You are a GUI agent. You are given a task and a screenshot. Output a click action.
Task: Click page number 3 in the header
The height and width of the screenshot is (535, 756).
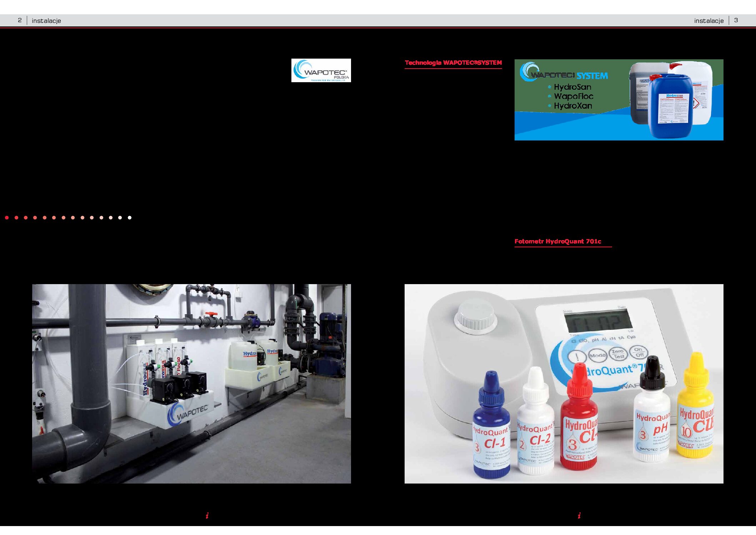pyautogui.click(x=736, y=20)
